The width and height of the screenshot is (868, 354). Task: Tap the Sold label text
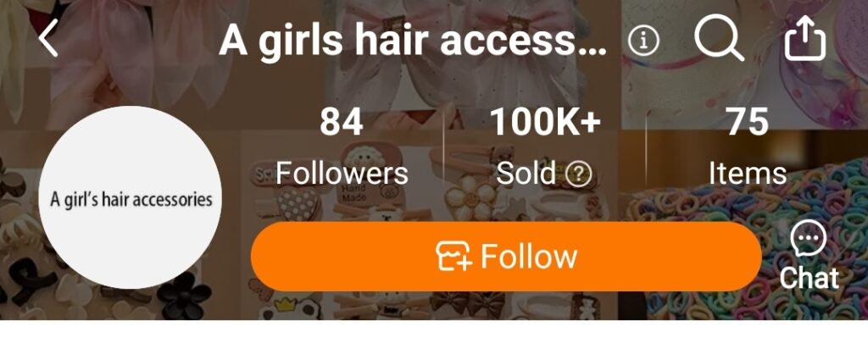pos(526,174)
